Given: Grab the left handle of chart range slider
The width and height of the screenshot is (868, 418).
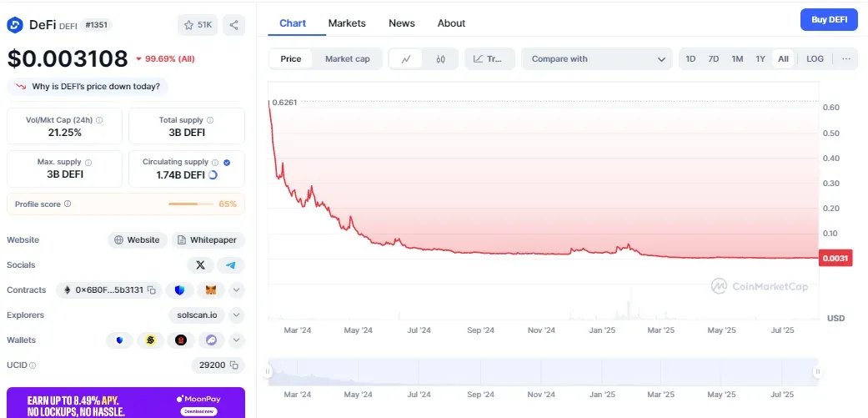Looking at the screenshot, I should click(268, 371).
